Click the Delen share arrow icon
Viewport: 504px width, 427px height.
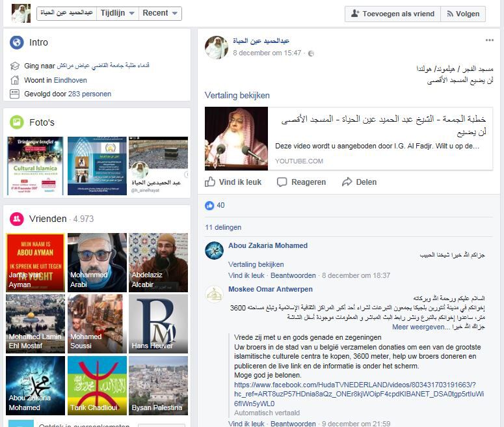pos(347,182)
